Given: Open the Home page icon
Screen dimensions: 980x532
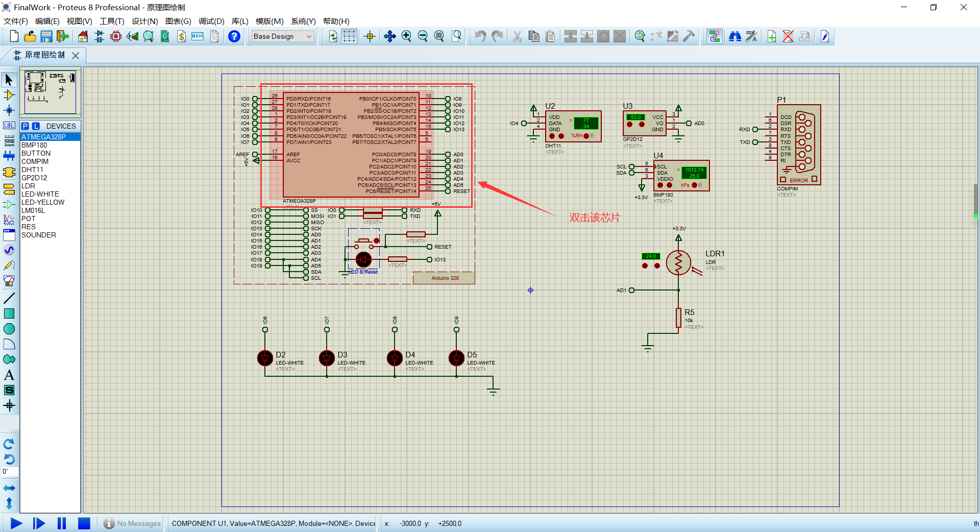Looking at the screenshot, I should coord(83,36).
